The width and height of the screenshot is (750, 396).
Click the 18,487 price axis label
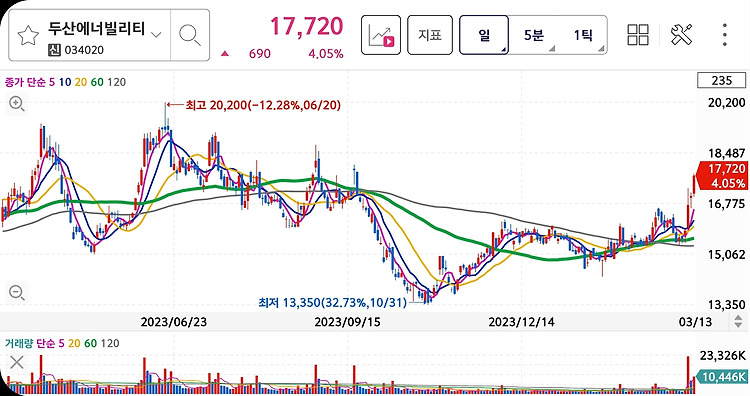[x=727, y=153]
